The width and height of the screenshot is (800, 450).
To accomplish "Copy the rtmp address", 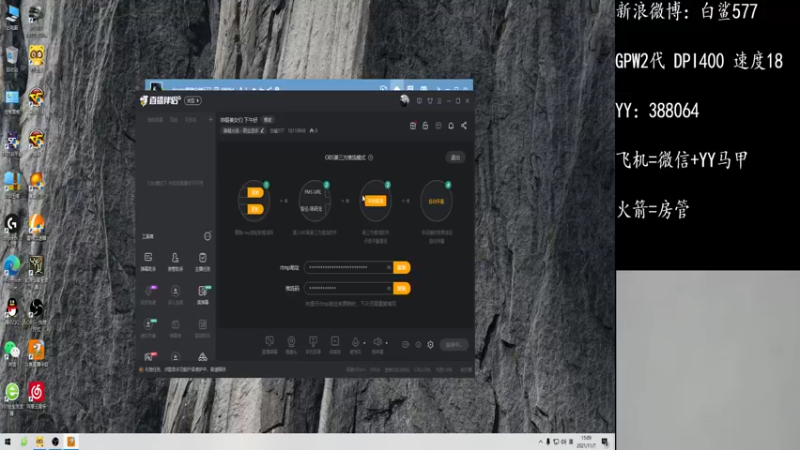I will [x=402, y=267].
